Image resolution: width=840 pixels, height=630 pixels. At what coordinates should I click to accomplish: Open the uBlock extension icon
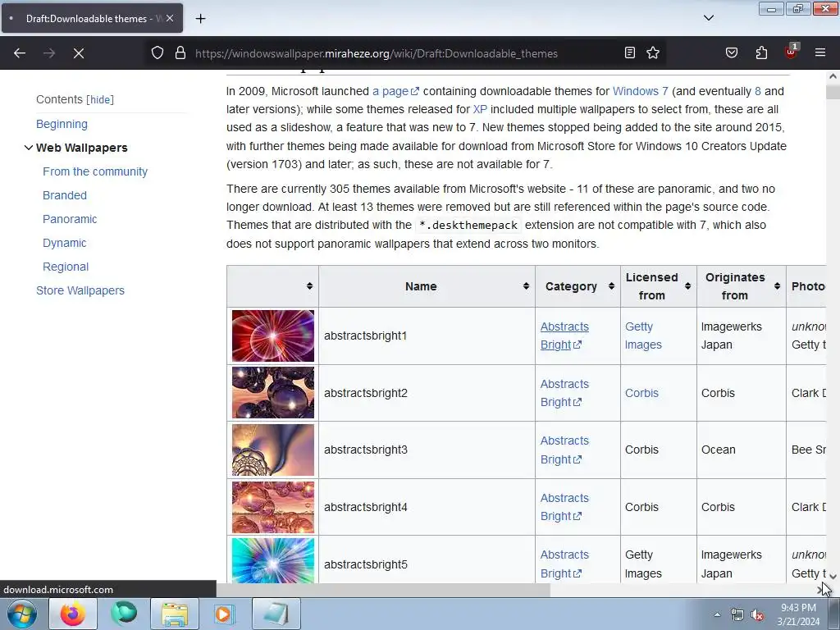tap(792, 52)
